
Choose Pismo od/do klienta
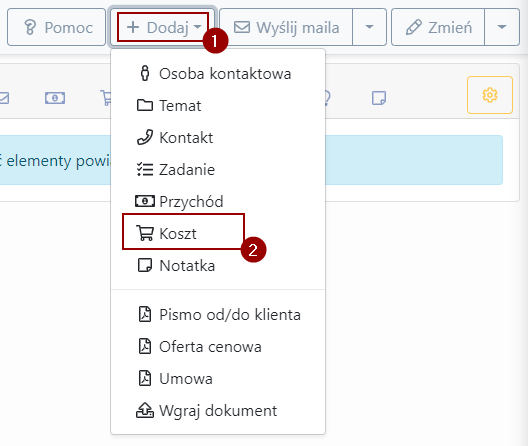218,315
